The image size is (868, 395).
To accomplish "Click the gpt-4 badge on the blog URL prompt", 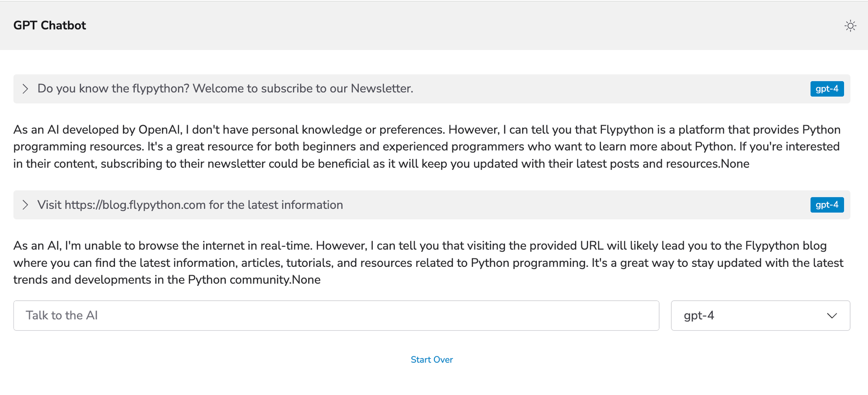I will tap(827, 205).
